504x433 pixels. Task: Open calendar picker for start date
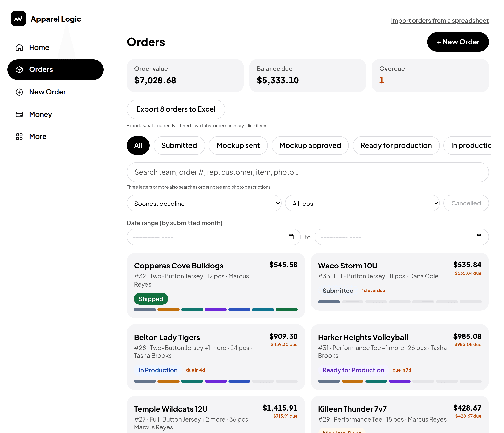(291, 237)
